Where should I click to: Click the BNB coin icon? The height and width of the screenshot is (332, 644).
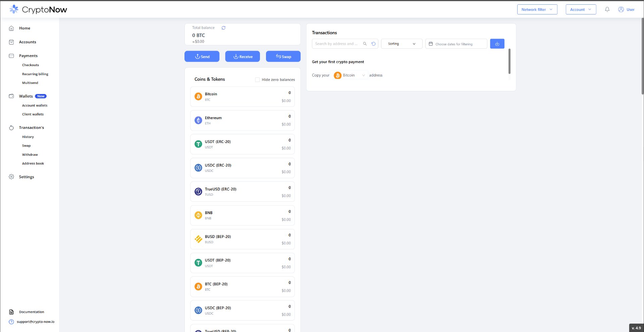pyautogui.click(x=198, y=215)
